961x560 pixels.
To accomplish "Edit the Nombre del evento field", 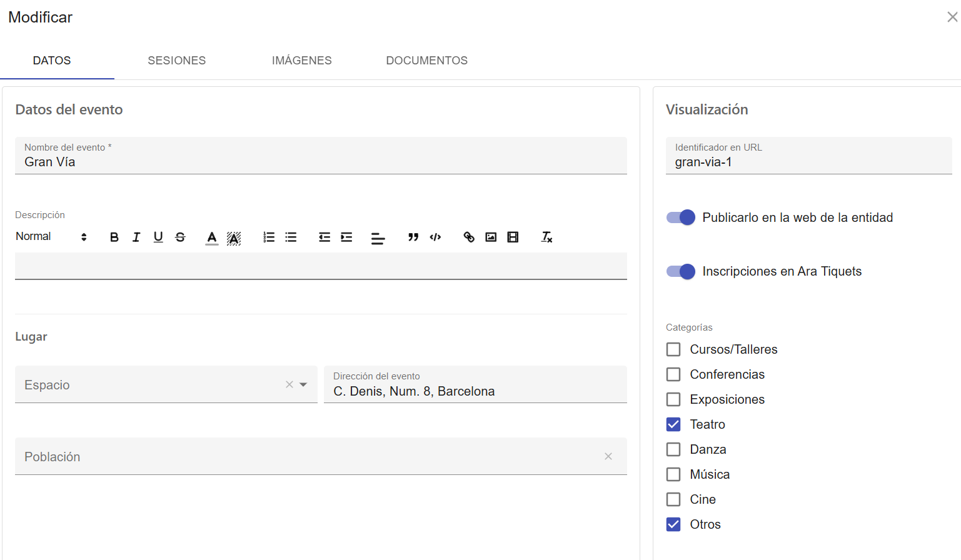I will coord(321,156).
